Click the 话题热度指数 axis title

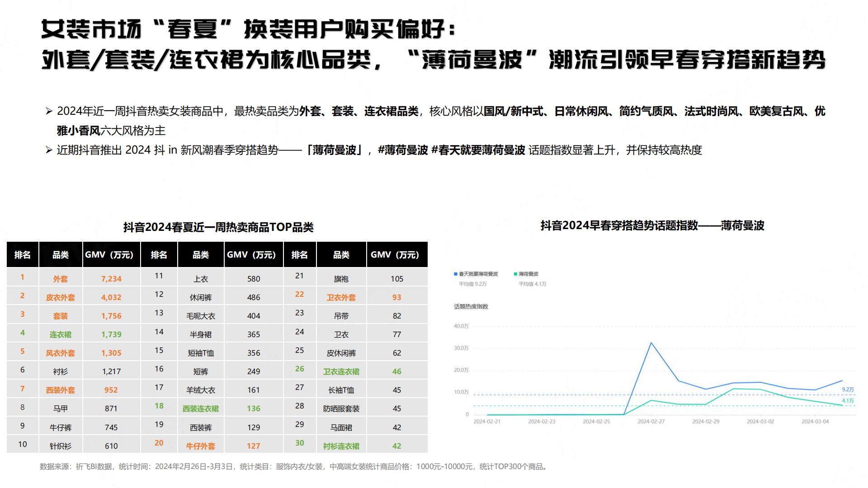[x=471, y=306]
